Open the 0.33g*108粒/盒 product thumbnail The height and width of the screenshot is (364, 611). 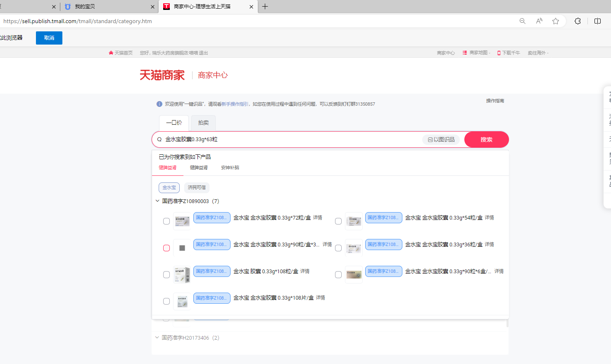[x=182, y=274]
